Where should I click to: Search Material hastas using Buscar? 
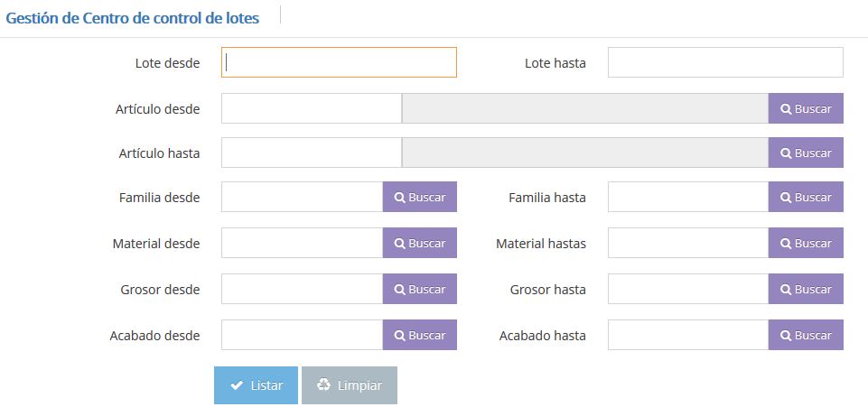[x=806, y=243]
